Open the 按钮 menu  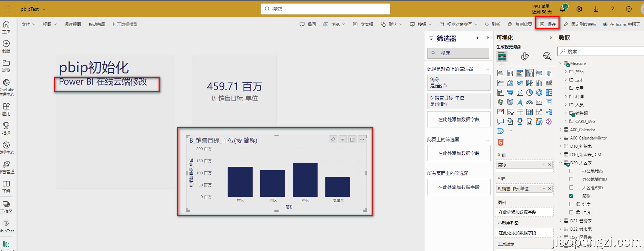[421, 24]
